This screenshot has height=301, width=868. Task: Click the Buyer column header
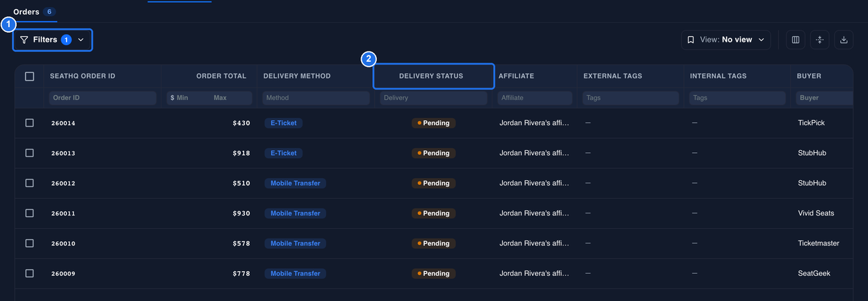click(810, 76)
